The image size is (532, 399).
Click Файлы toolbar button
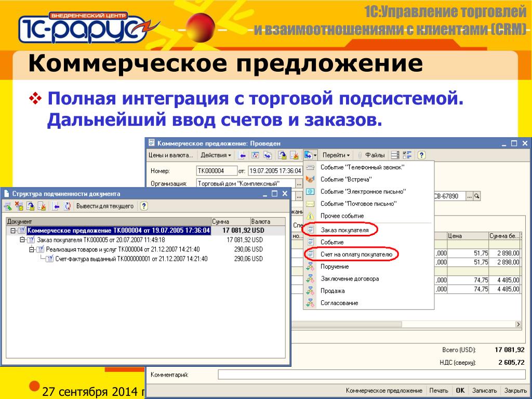point(375,155)
